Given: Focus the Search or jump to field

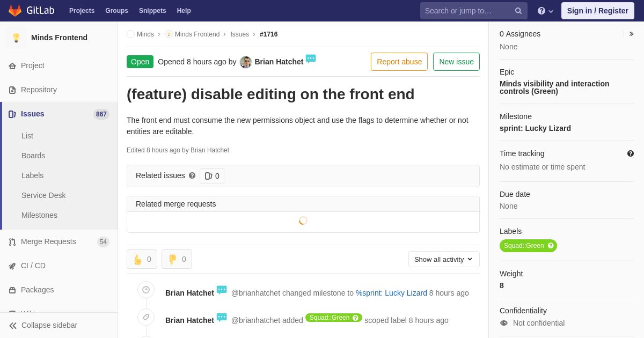Looking at the screenshot, I should (474, 11).
